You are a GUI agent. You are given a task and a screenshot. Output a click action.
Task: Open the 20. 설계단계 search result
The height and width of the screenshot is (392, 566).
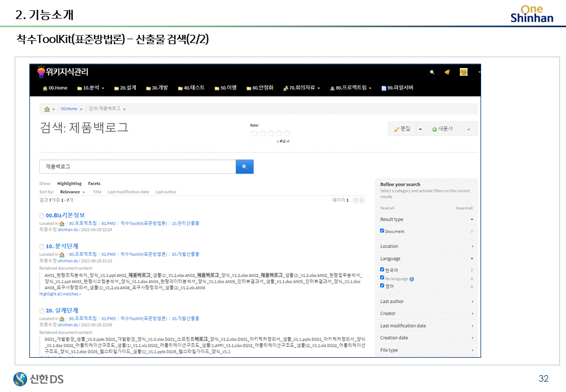[62, 310]
